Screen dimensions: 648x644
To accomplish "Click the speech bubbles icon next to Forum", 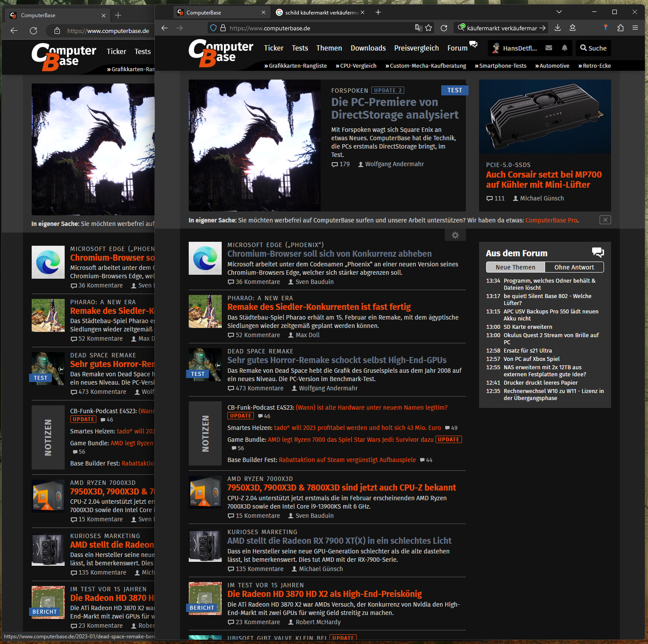I will click(x=473, y=44).
